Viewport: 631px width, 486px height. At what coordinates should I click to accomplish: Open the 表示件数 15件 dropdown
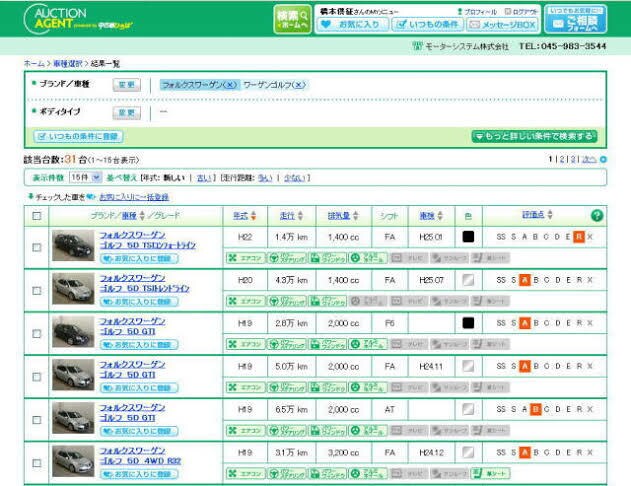[x=85, y=177]
